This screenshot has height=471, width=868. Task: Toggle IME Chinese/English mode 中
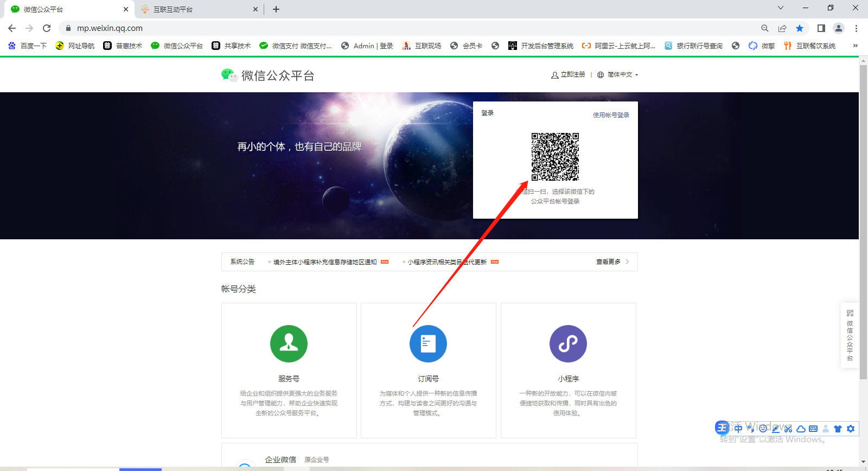click(738, 429)
